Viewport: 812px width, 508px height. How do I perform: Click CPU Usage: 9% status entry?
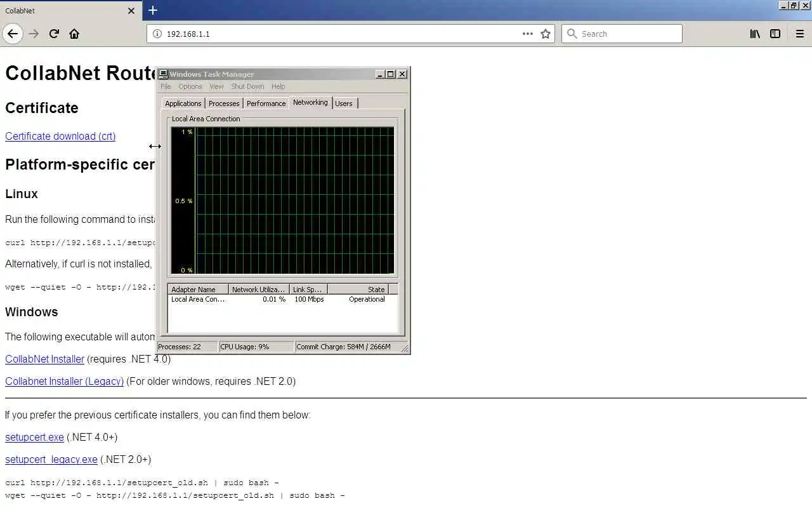(257, 347)
